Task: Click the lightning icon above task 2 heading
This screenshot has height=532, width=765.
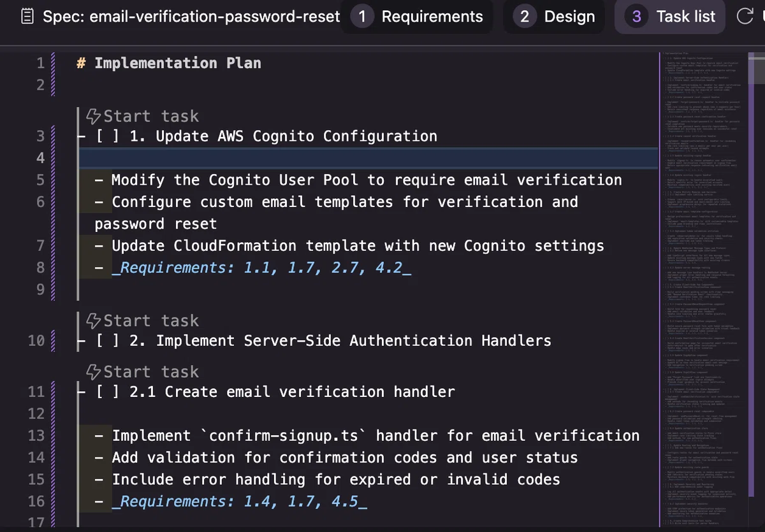Action: tap(94, 320)
